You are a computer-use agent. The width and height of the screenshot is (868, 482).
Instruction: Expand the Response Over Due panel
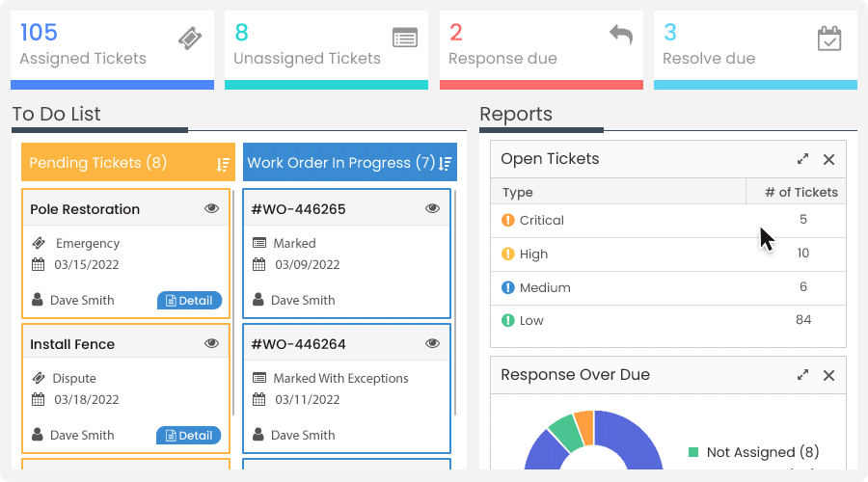coord(802,375)
